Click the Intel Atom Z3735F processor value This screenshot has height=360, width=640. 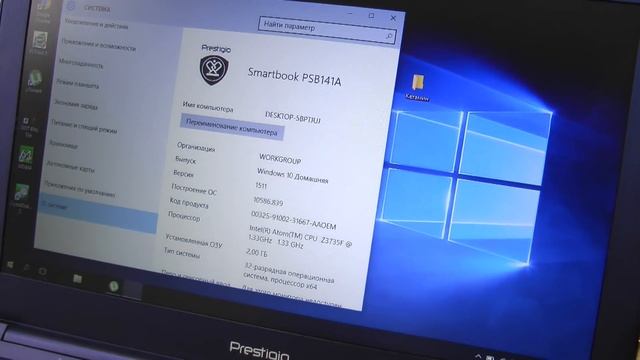point(300,237)
